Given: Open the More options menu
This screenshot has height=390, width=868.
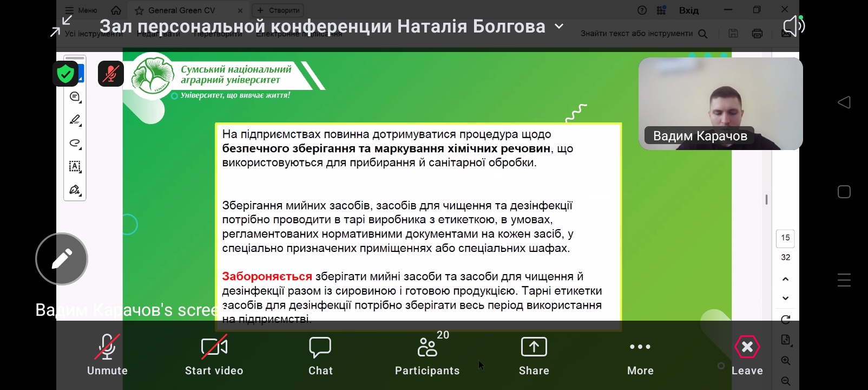Looking at the screenshot, I should point(640,355).
